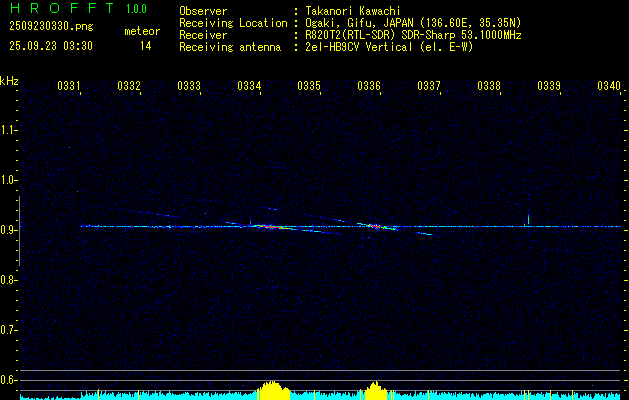The width and height of the screenshot is (629, 400).
Task: Click the 0.7 kHz frequency label
Action: click(x=8, y=330)
